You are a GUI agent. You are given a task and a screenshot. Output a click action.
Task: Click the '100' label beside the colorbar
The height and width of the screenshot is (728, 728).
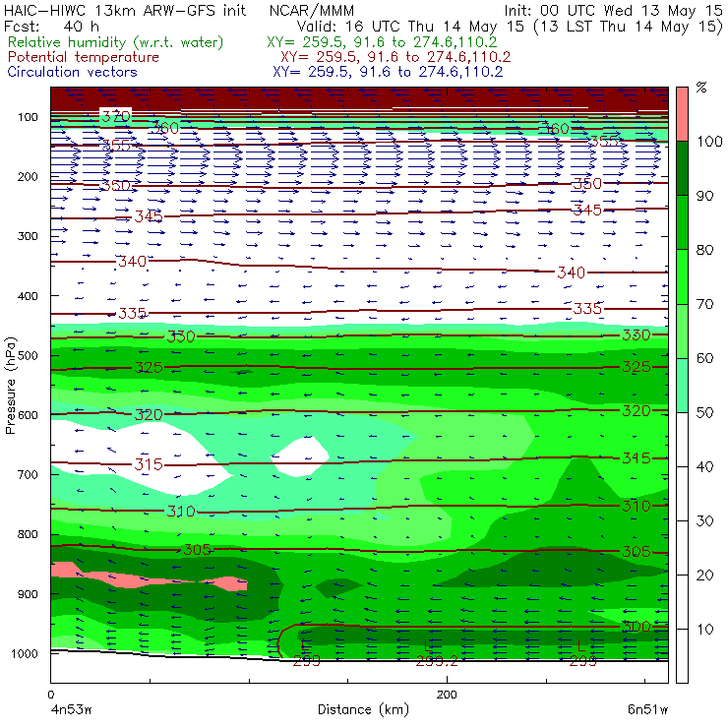[x=710, y=141]
